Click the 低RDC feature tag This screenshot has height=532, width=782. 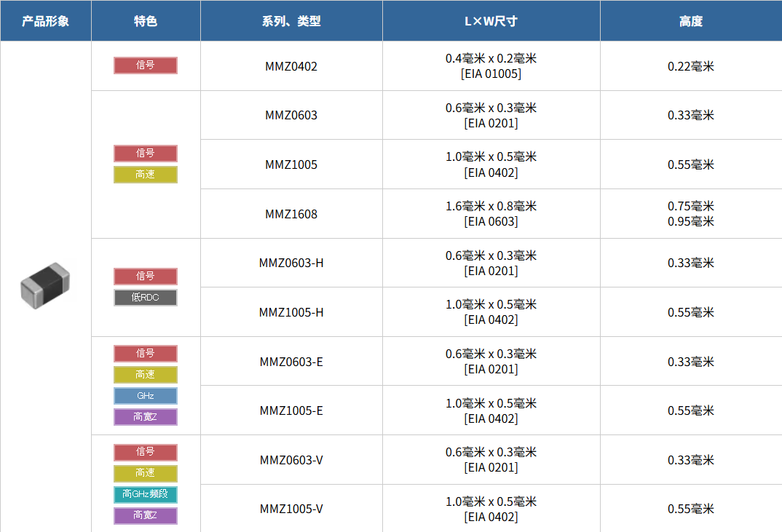point(146,298)
